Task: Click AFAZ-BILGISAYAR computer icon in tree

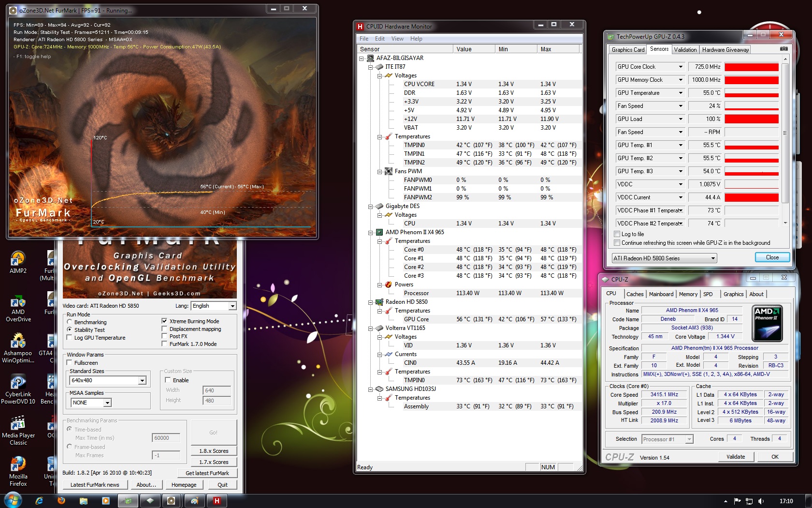Action: [371, 58]
